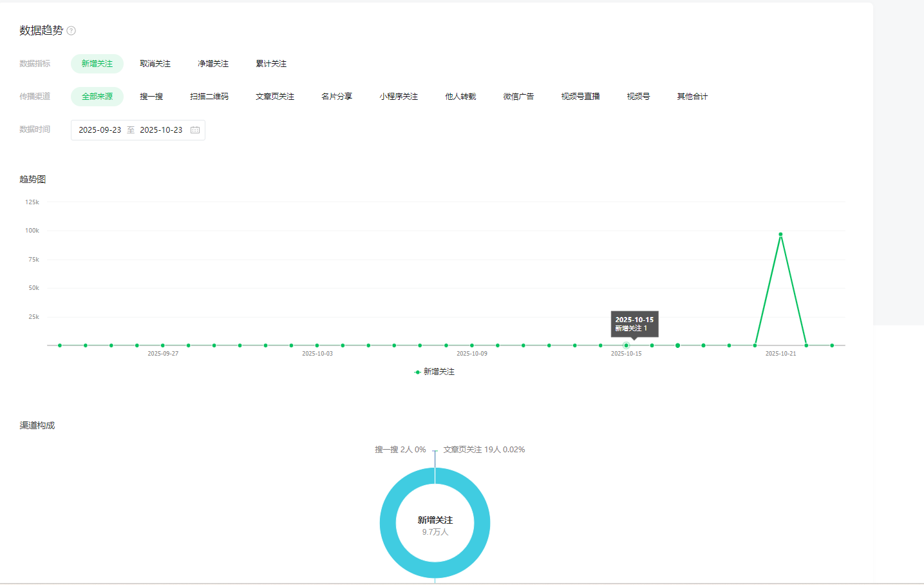This screenshot has width=924, height=585.
Task: Choose the 净增关注 metric
Action: [213, 64]
